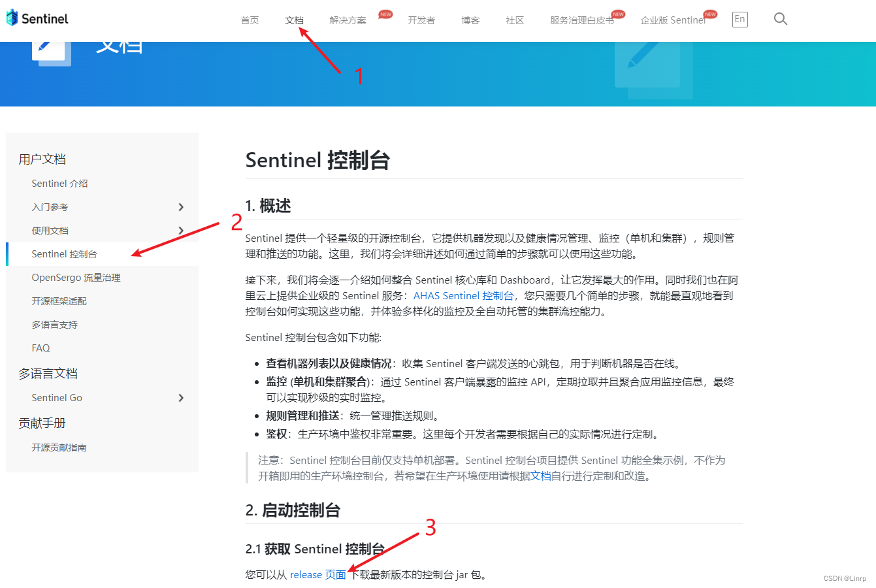This screenshot has height=588, width=876.
Task: Open Sentinel Go sidebar item
Action: 57,398
